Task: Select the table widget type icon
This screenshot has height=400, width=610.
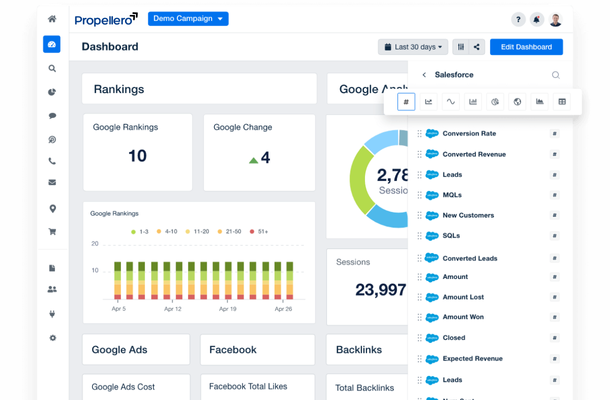Action: click(562, 102)
